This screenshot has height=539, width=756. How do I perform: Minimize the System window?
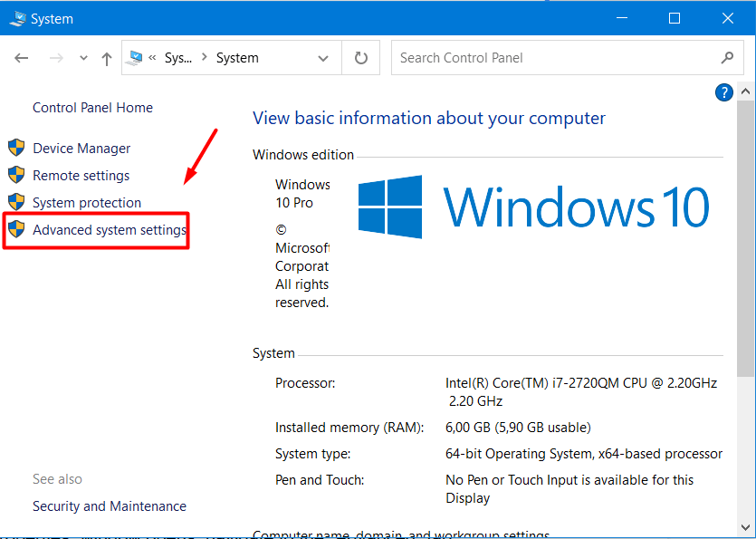coord(622,18)
